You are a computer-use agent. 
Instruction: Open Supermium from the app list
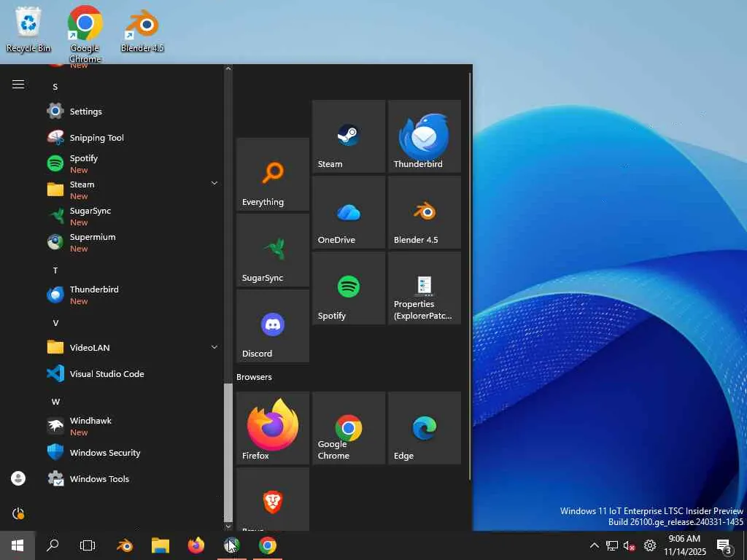133,242
